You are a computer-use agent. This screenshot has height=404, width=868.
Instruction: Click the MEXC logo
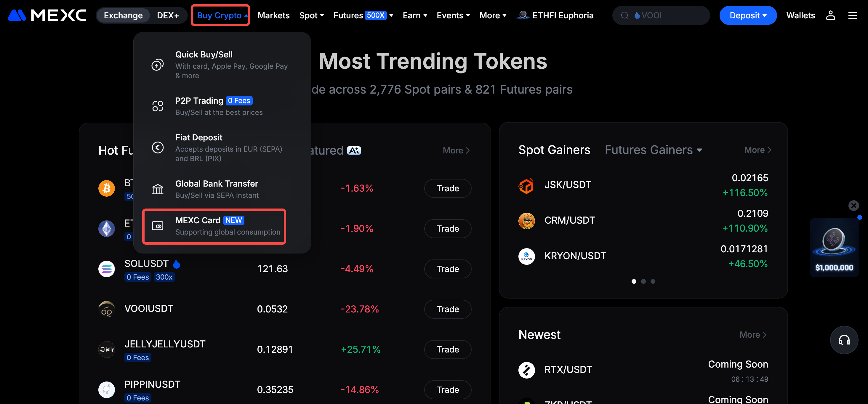click(x=47, y=15)
